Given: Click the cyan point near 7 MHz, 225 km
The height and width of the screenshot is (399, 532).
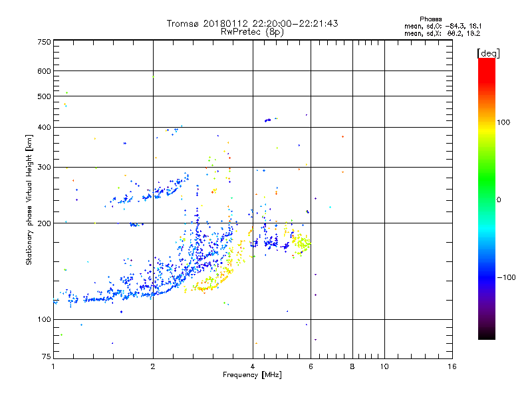Looking at the screenshot, I should pos(330,207).
